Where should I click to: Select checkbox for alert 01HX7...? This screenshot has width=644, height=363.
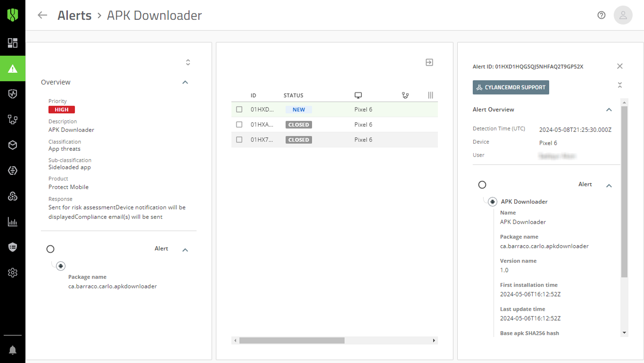click(x=239, y=140)
